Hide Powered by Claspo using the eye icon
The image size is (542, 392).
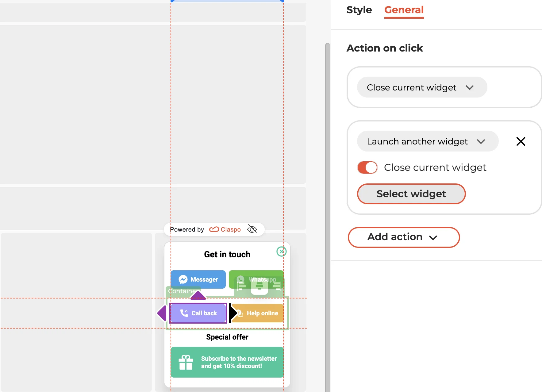tap(252, 229)
